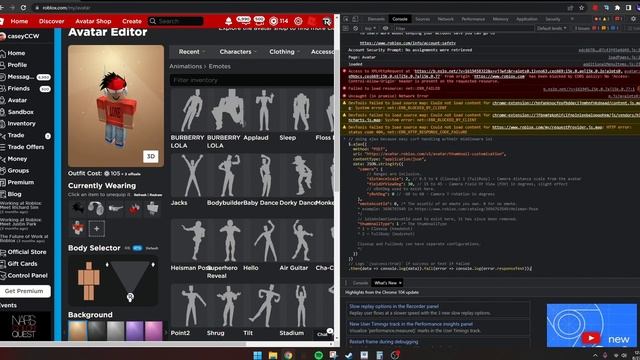The image size is (640, 360).
Task: Open the Characters dropdown tab
Action: tap(238, 52)
